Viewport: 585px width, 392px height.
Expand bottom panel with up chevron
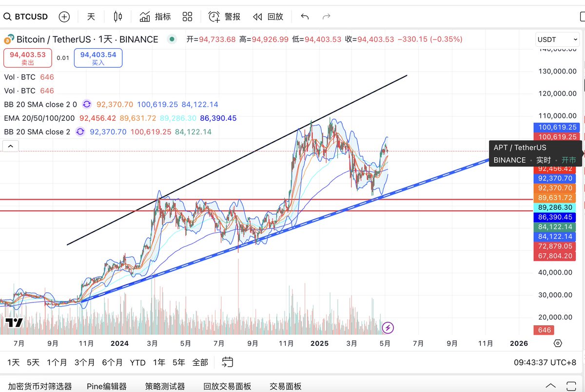pyautogui.click(x=550, y=385)
